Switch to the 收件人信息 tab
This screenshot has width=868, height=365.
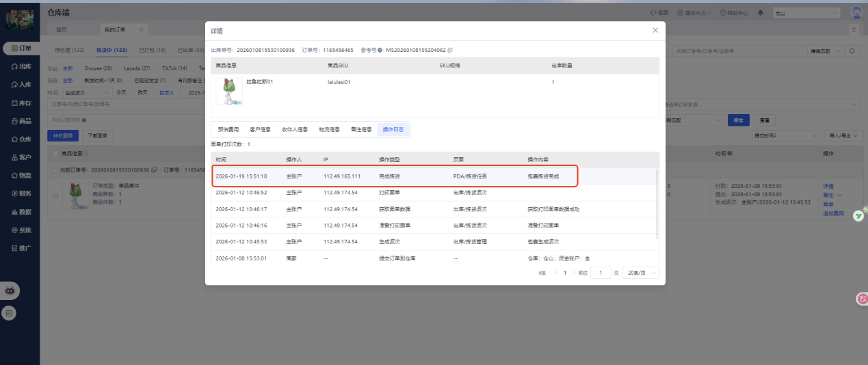click(295, 129)
